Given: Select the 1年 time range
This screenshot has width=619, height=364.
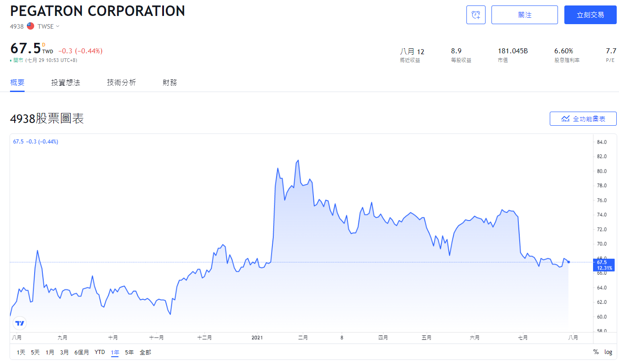Looking at the screenshot, I should click(115, 352).
